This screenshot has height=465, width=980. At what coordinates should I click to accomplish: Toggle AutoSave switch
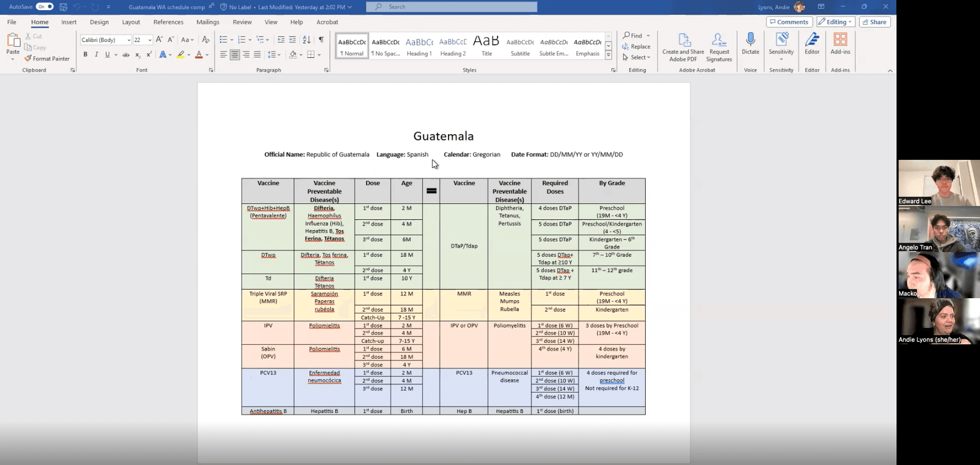44,7
